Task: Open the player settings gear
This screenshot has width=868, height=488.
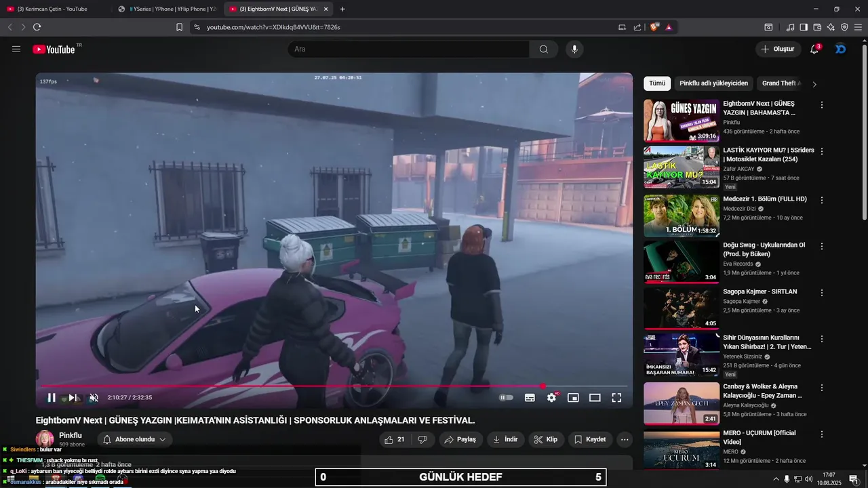Action: (551, 398)
